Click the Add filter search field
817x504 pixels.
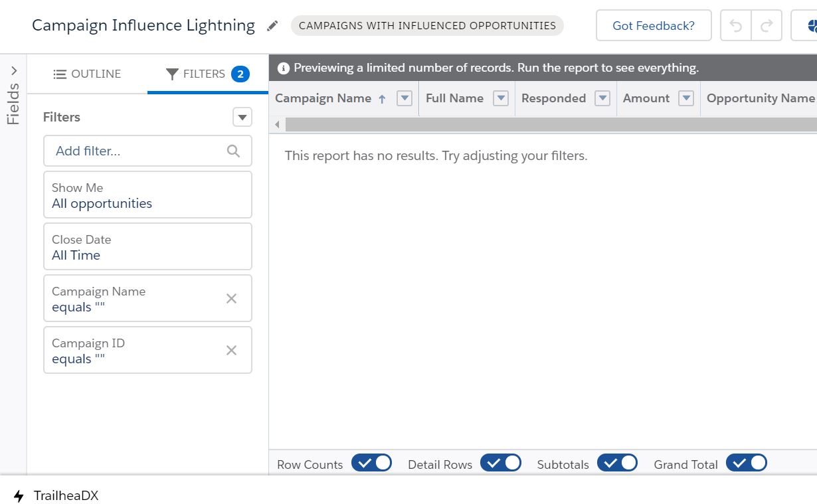pos(147,151)
